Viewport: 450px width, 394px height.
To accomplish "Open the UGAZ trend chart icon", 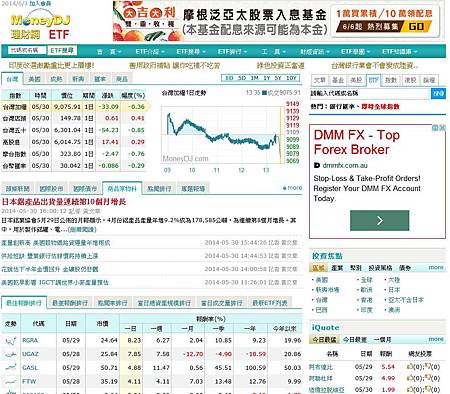I will 11,354.
